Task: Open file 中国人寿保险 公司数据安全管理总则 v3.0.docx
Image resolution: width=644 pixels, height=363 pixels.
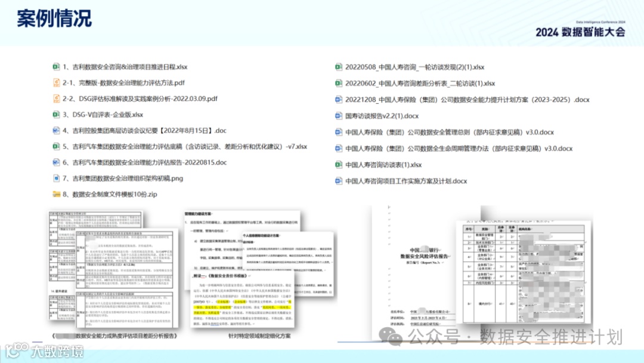Action: coord(450,132)
